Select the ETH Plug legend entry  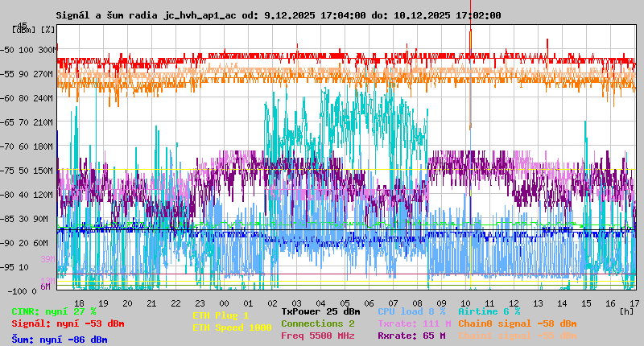point(221,315)
